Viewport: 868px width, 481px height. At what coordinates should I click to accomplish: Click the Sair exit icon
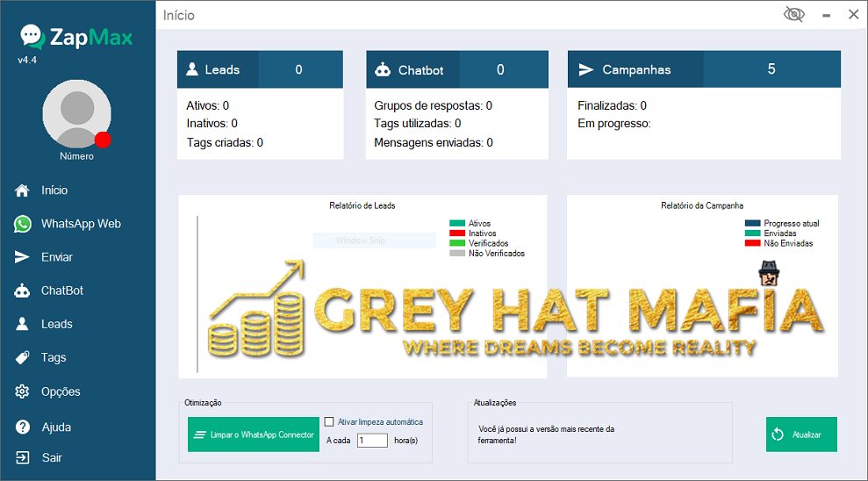tap(23, 458)
